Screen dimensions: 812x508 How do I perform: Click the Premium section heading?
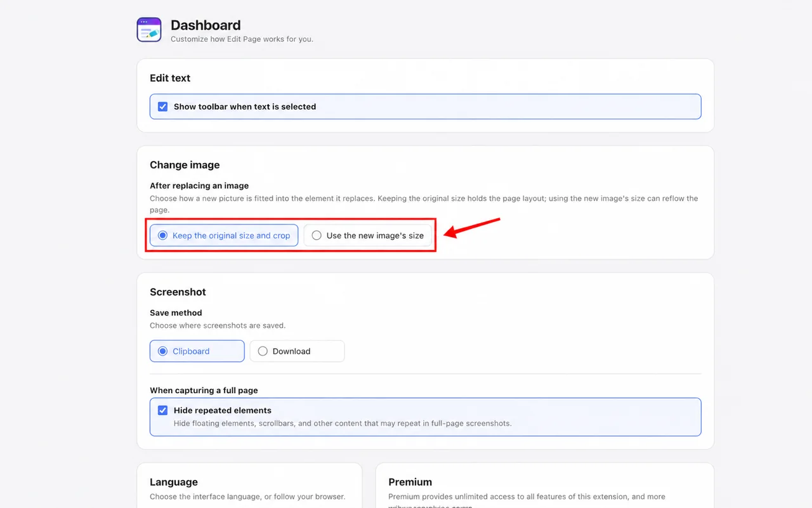pos(410,482)
